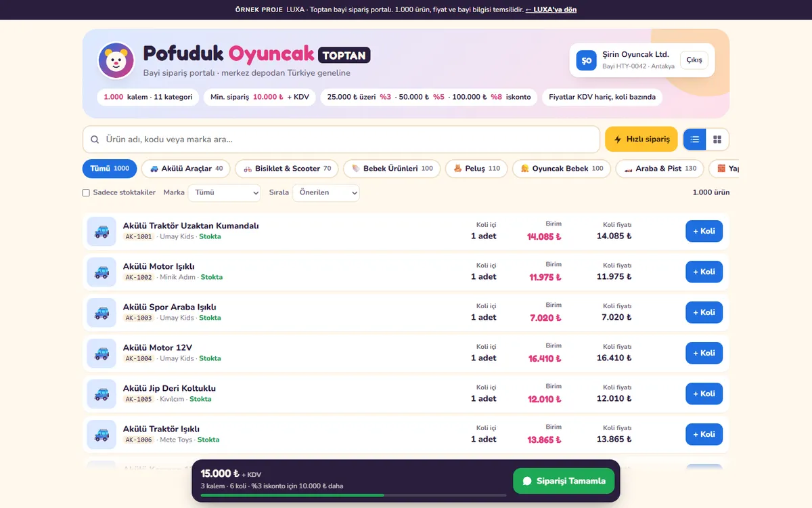Screen dimensions: 812x508
Task: Choose the Bisiklet & Scooter category
Action: click(287, 169)
